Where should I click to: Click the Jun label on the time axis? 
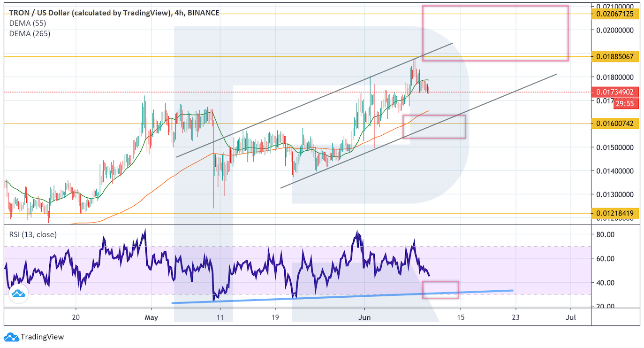click(x=364, y=317)
